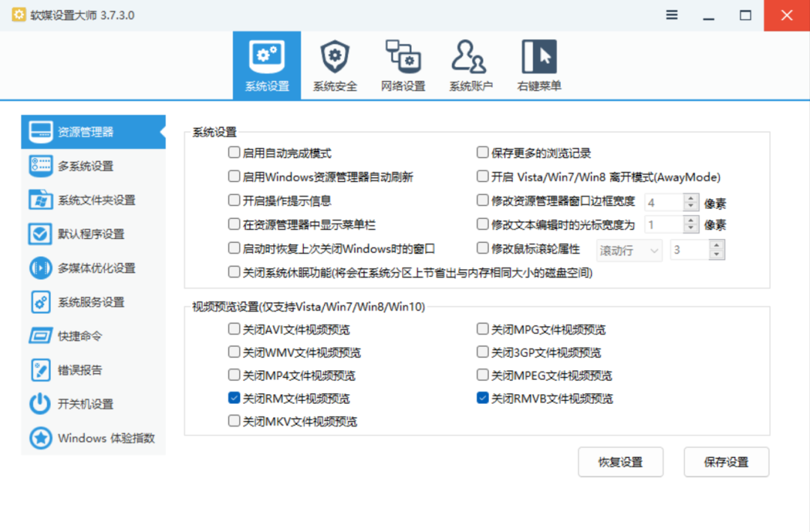810x532 pixels.
Task: Close the 软媒设置大师 window
Action: pyautogui.click(x=787, y=16)
